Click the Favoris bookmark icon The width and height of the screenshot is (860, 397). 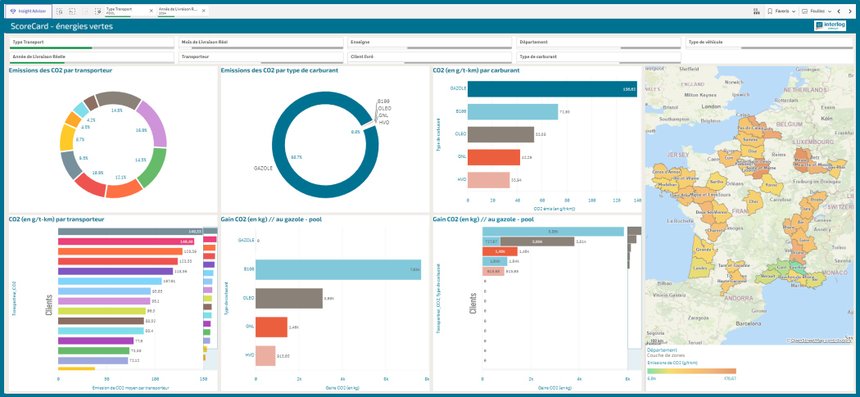click(770, 11)
